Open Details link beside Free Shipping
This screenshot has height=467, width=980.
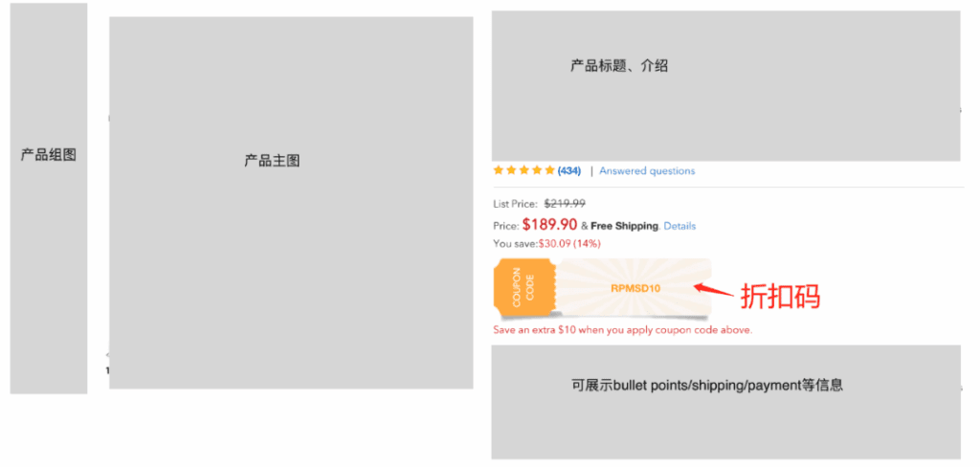[679, 226]
